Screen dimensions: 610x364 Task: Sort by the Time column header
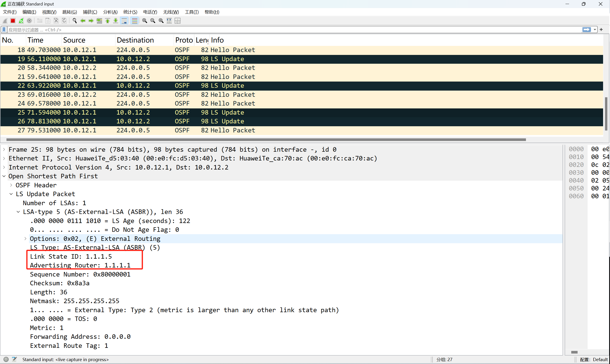[44, 40]
